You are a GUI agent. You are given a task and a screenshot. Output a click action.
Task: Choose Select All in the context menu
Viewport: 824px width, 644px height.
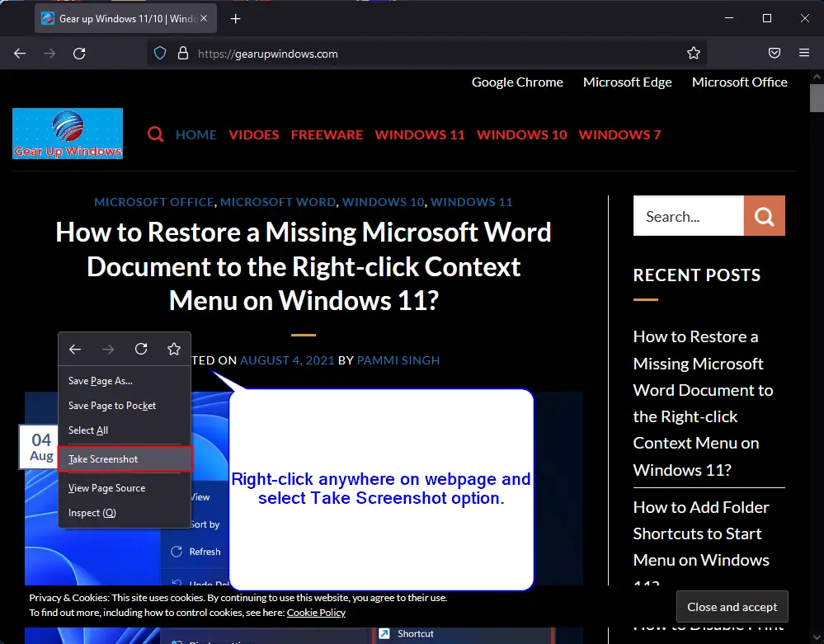125,430
